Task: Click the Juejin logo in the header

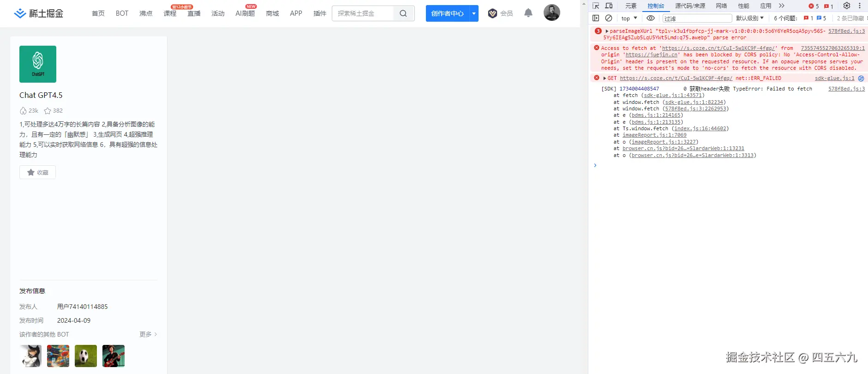Action: point(39,13)
